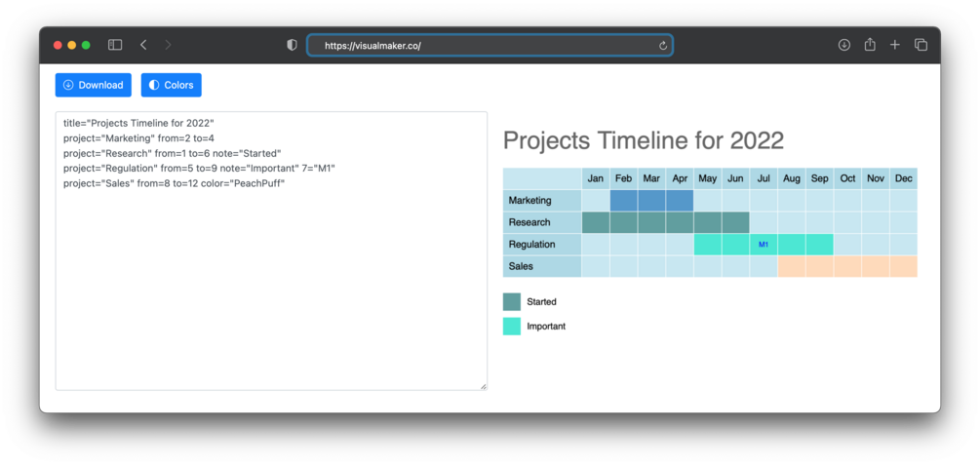Open a new tab with the plus icon
The width and height of the screenshot is (980, 465).
click(x=895, y=45)
